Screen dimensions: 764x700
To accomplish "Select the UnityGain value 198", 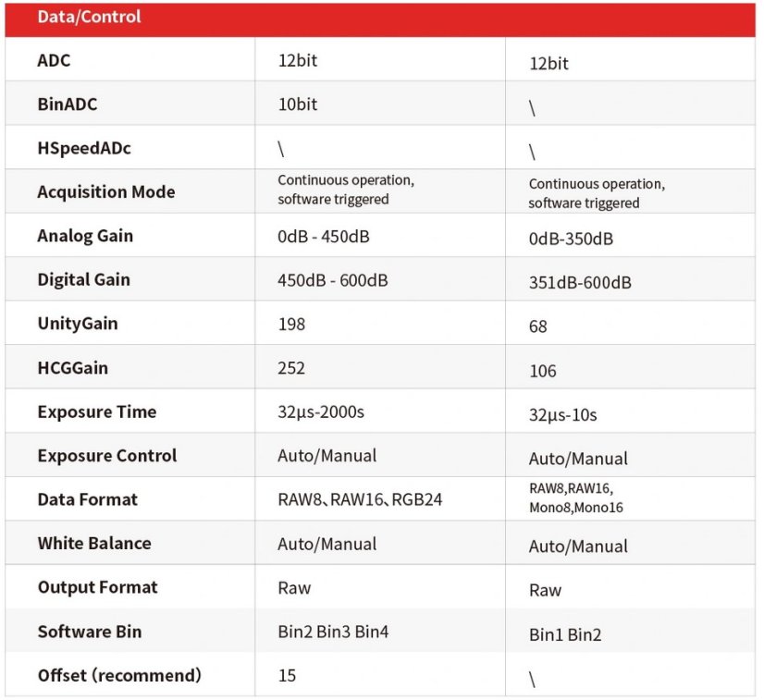I will (x=291, y=324).
